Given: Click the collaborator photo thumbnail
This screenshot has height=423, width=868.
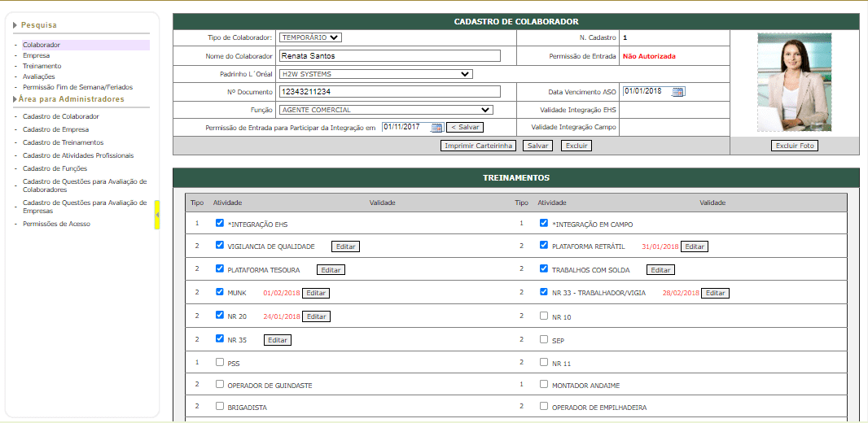Looking at the screenshot, I should point(795,82).
